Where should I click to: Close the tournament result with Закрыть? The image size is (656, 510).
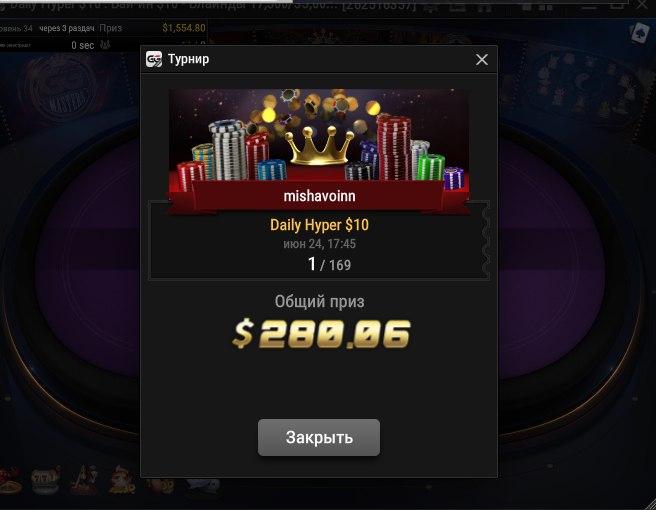pyautogui.click(x=319, y=437)
